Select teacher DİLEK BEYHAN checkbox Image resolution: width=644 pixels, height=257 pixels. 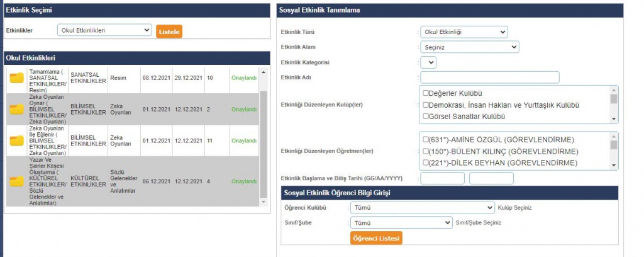pyautogui.click(x=426, y=163)
